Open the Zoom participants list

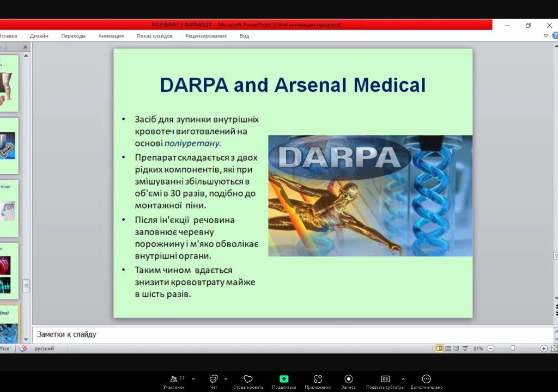[174, 382]
